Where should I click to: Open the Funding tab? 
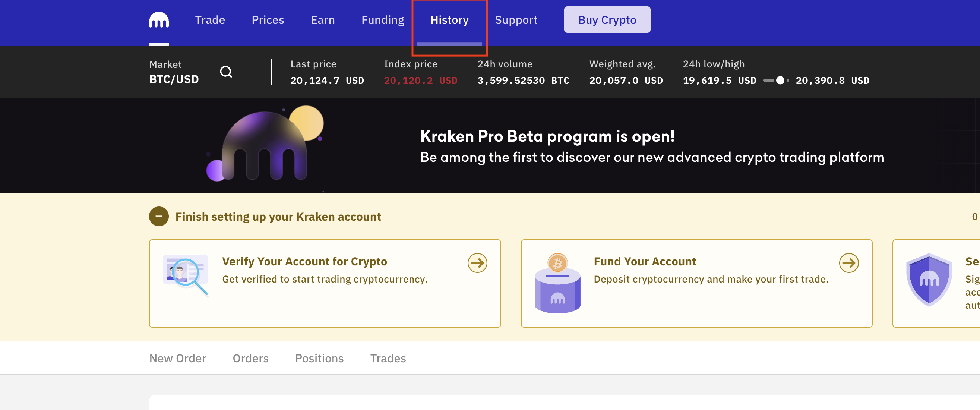[383, 20]
